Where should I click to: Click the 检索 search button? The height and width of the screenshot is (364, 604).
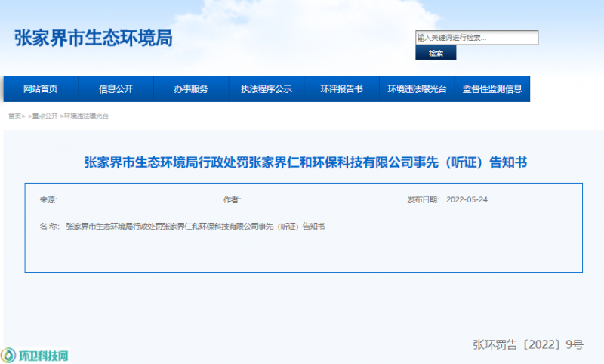[436, 53]
